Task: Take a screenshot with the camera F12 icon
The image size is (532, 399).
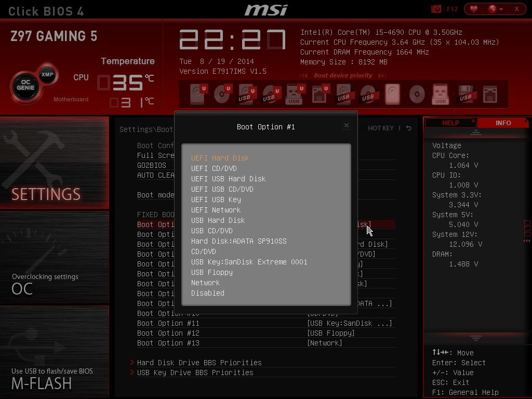Action: click(444, 9)
